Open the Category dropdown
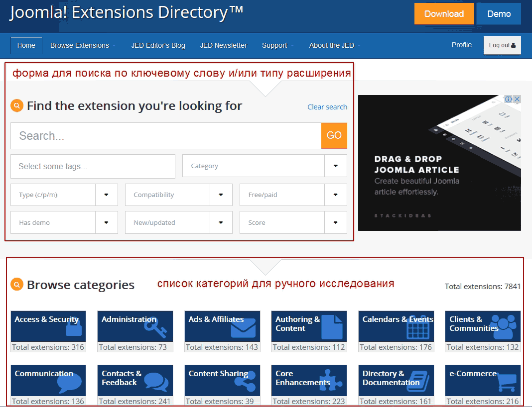 (x=265, y=166)
